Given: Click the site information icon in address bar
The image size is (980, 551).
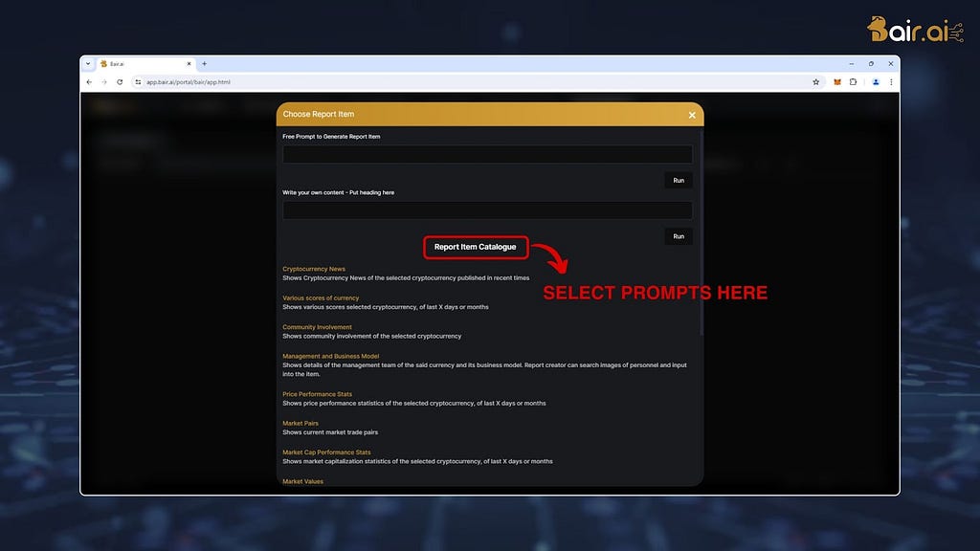Looking at the screenshot, I should pos(138,82).
